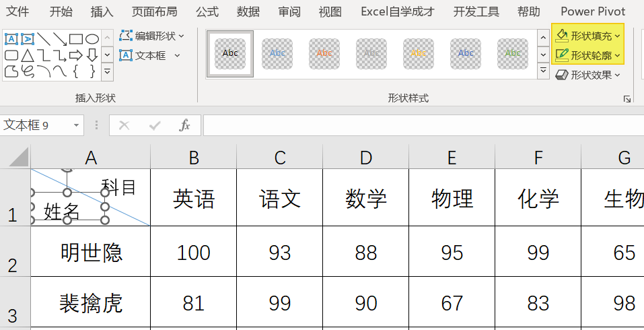
Task: Show next row of shape styles
Action: 543,55
